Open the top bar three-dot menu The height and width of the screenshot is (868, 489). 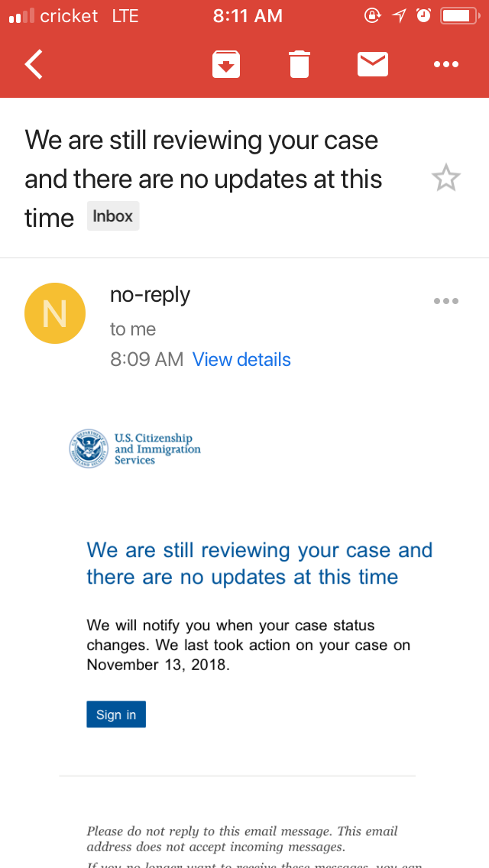click(445, 64)
